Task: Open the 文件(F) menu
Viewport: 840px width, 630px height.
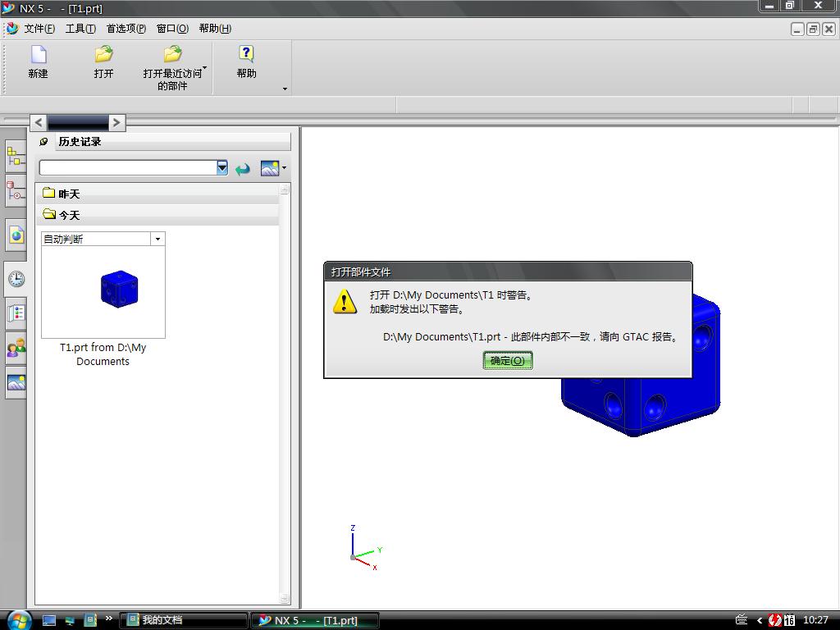Action: [39, 29]
